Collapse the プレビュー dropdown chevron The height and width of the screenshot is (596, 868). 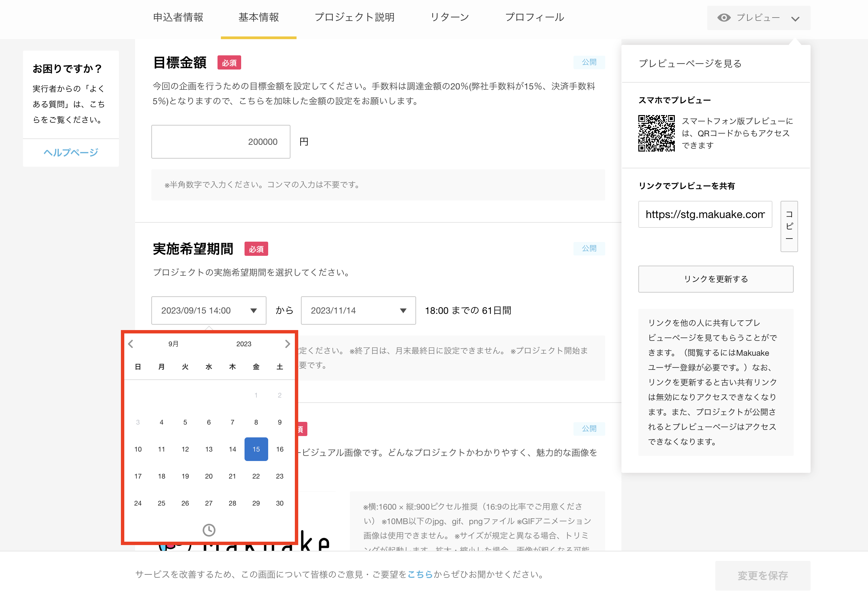[795, 18]
